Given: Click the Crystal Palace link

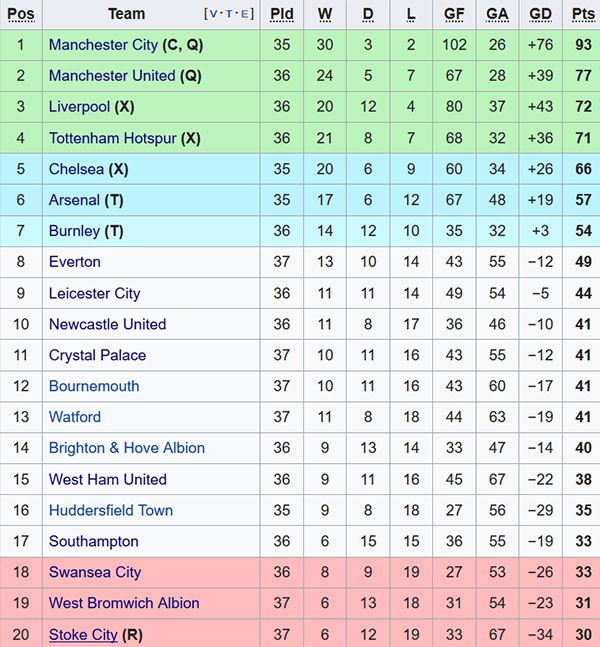Looking at the screenshot, I should pos(97,355).
